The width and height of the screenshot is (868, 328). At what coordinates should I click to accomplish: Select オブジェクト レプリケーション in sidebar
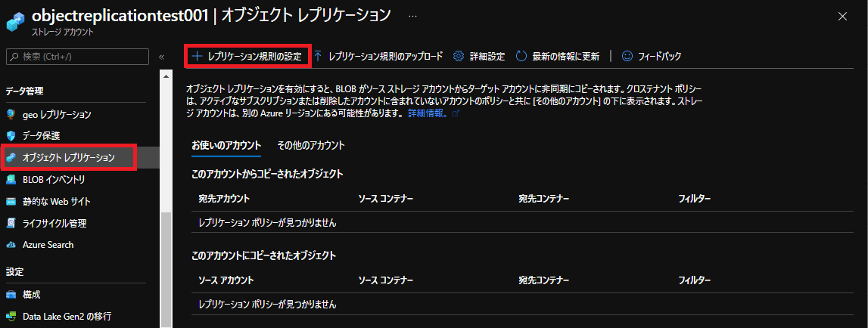69,158
